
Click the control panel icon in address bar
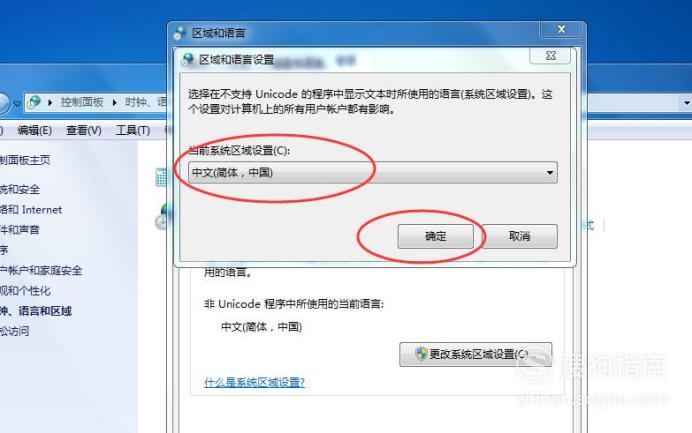(34, 102)
